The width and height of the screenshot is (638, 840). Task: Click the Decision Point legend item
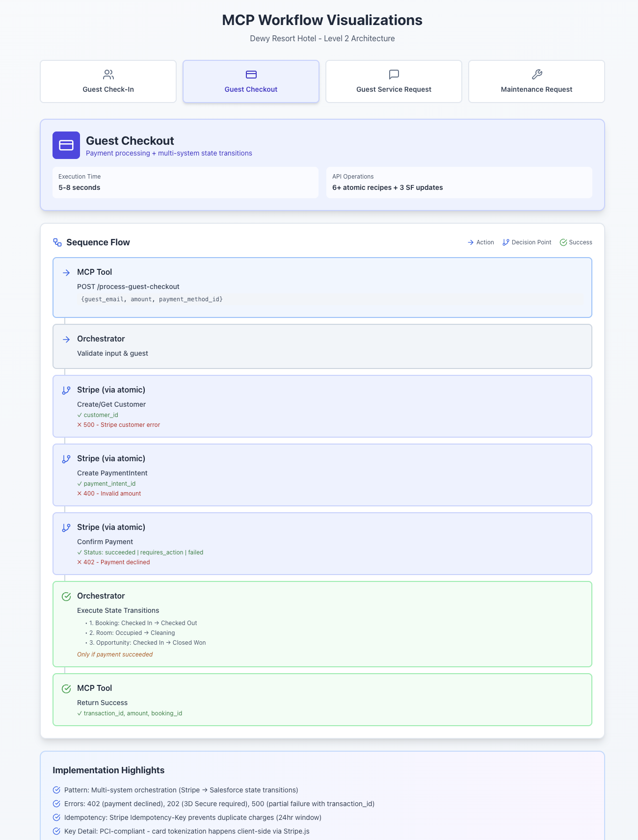click(x=527, y=242)
